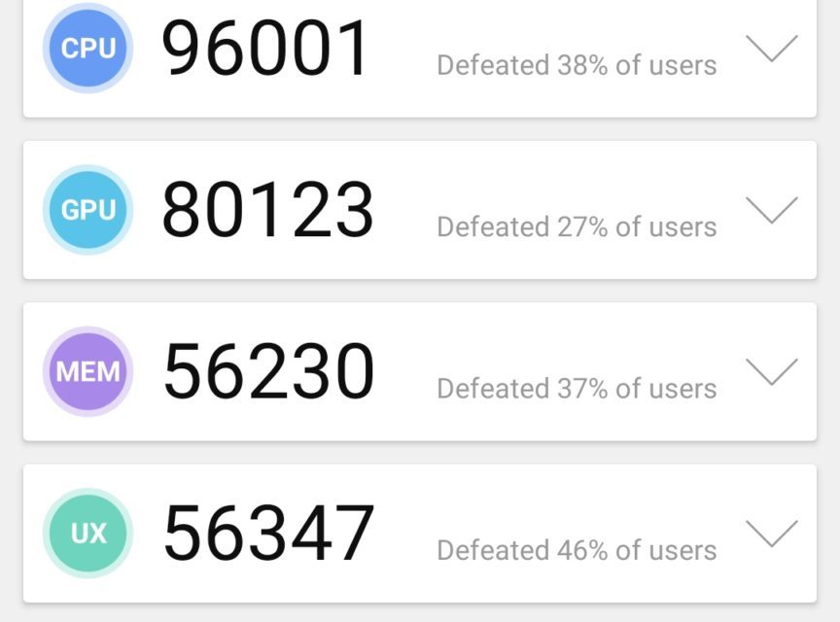This screenshot has width=840, height=622.
Task: Click the MEM score 56230
Action: coord(268,371)
